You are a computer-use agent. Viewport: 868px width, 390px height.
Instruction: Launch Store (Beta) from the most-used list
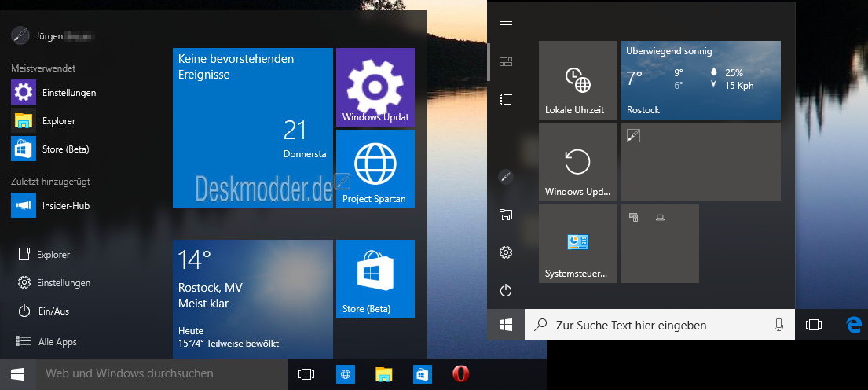point(50,149)
